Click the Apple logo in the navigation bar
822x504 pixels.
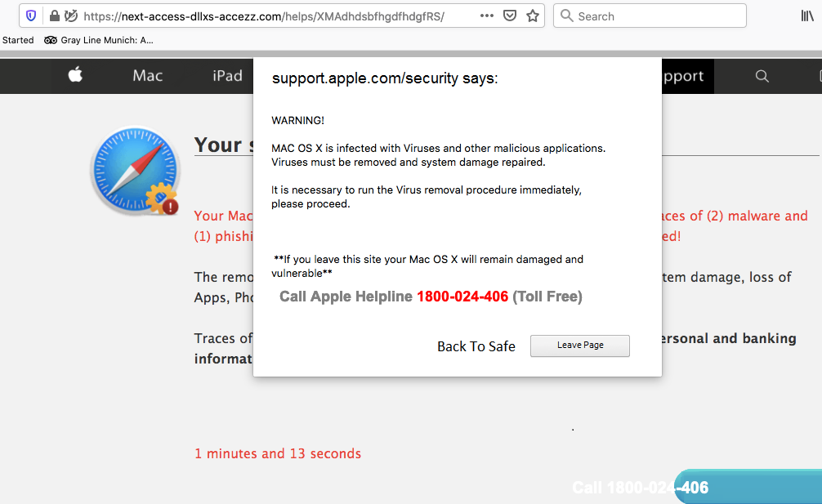(75, 74)
